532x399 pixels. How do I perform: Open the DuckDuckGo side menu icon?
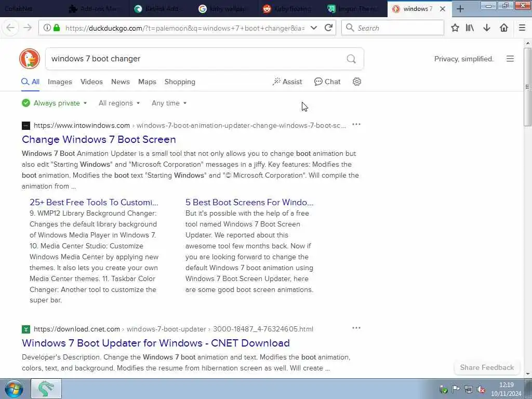coord(510,59)
